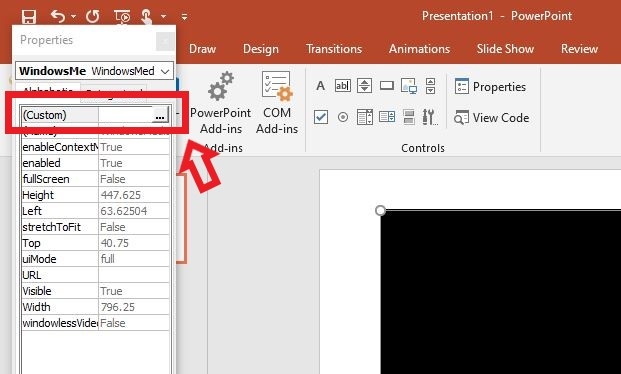Open Touch/Mouse mode dropdown arrow
The image size is (621, 374).
164,17
